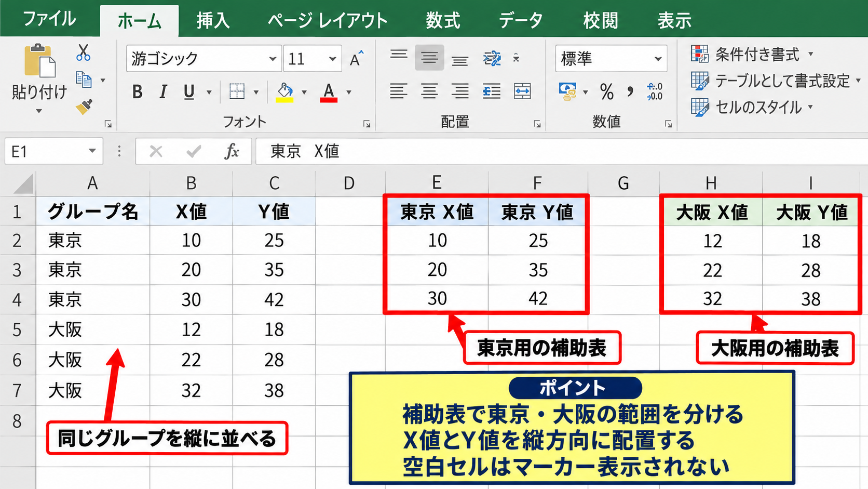Toggle Italic formatting
This screenshot has width=868, height=489.
point(163,92)
